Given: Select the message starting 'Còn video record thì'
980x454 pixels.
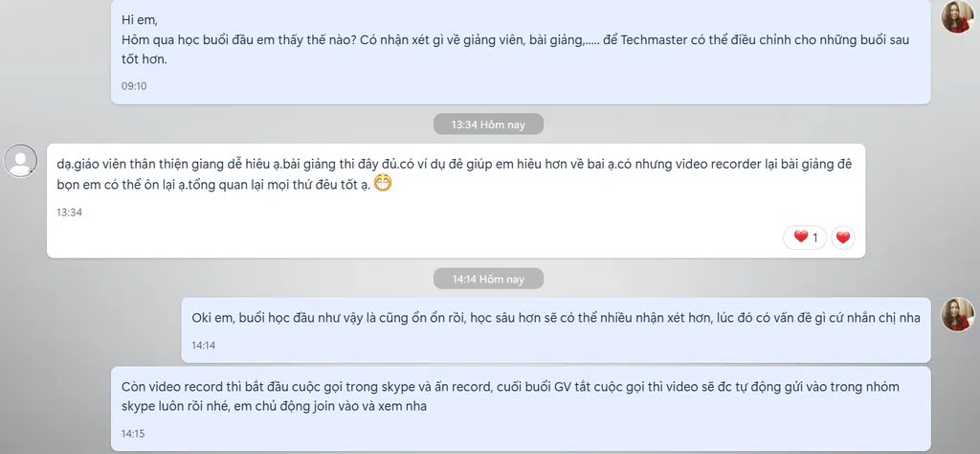Looking at the screenshot, I should click(521, 409).
